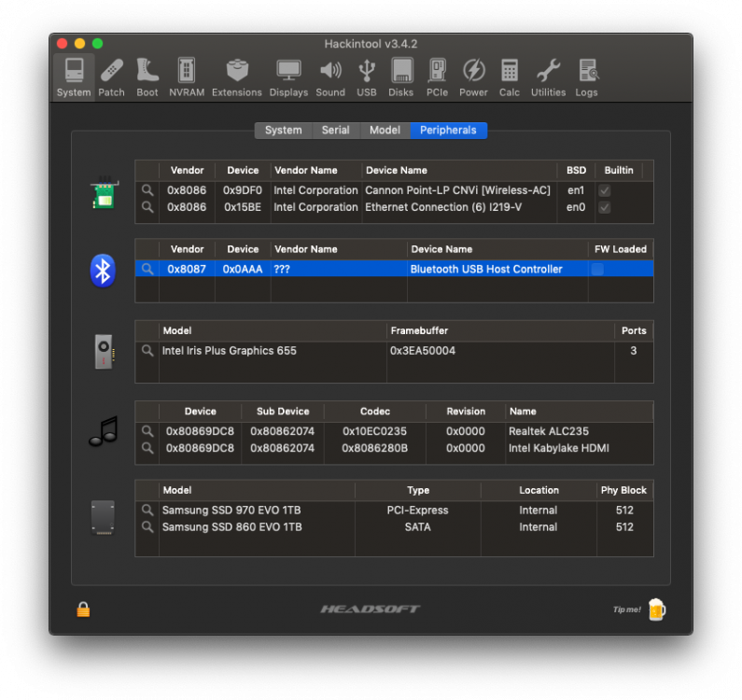The height and width of the screenshot is (700, 742).
Task: Click the orange lock icon
Action: [83, 609]
